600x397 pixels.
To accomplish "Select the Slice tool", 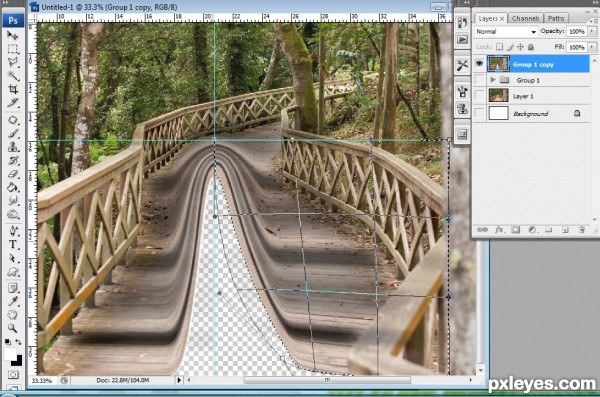I will pyautogui.click(x=13, y=103).
